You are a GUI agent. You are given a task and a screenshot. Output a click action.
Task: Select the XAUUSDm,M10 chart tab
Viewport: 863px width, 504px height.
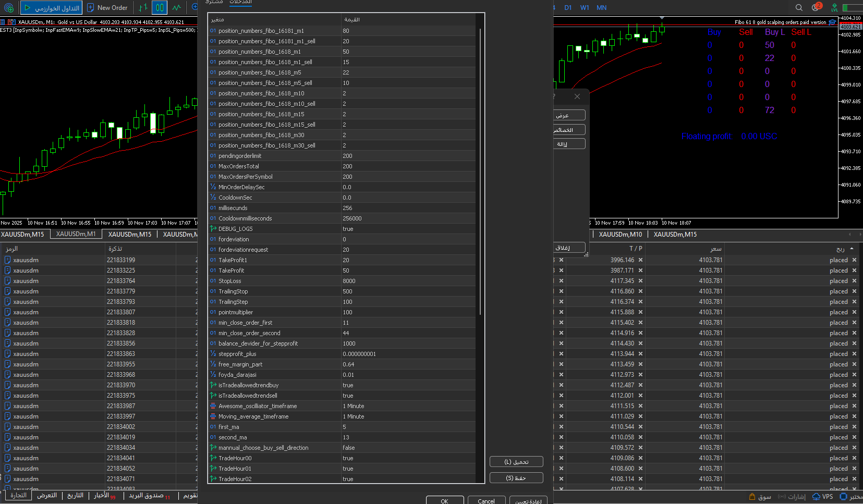(620, 235)
